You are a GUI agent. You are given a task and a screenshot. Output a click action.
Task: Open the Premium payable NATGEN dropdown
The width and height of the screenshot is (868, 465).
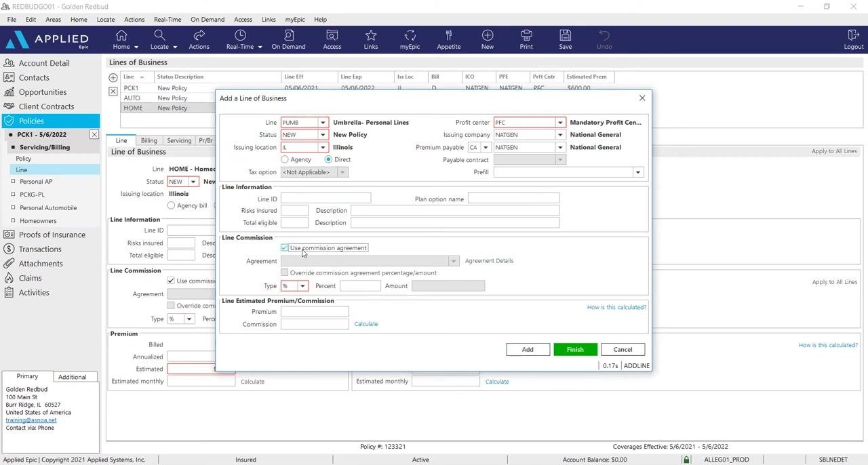point(560,147)
